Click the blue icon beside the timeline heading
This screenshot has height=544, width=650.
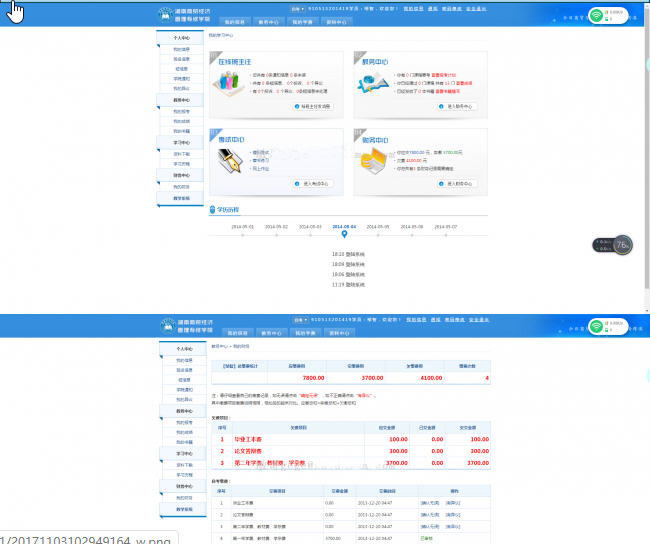(x=212, y=209)
